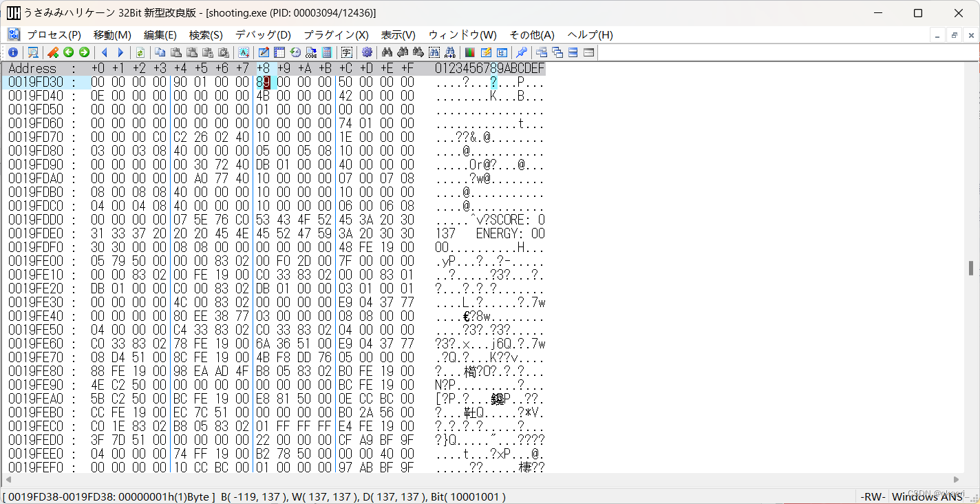Open the 編集(E) menu
The height and width of the screenshot is (504, 980).
pos(160,34)
